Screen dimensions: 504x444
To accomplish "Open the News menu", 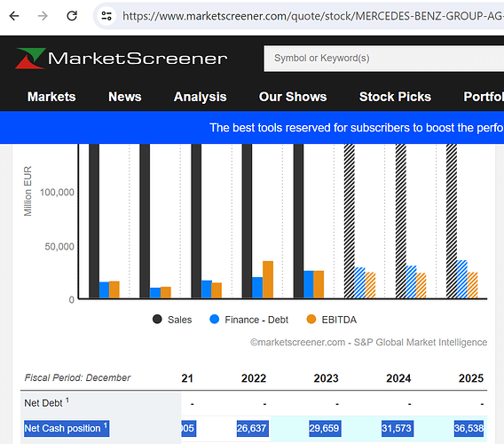I will pos(125,97).
